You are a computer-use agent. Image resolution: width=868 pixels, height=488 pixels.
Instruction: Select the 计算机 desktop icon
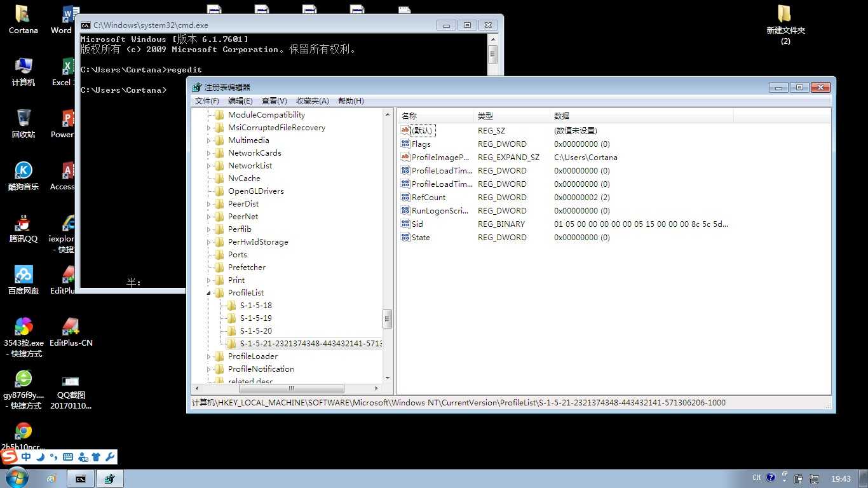click(23, 72)
